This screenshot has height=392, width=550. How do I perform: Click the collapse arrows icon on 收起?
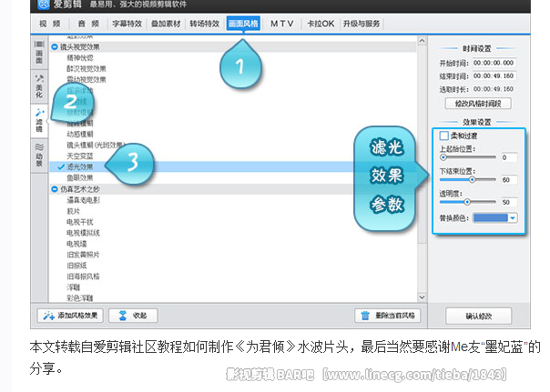pos(122,316)
